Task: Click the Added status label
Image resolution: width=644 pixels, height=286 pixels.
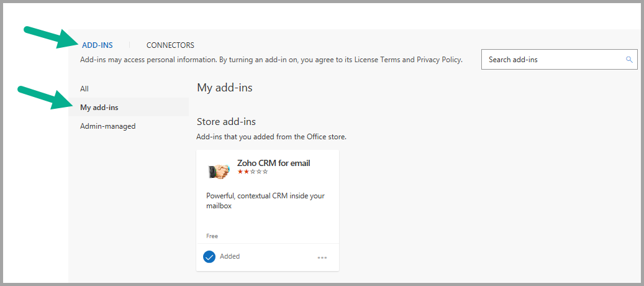Action: (x=230, y=257)
